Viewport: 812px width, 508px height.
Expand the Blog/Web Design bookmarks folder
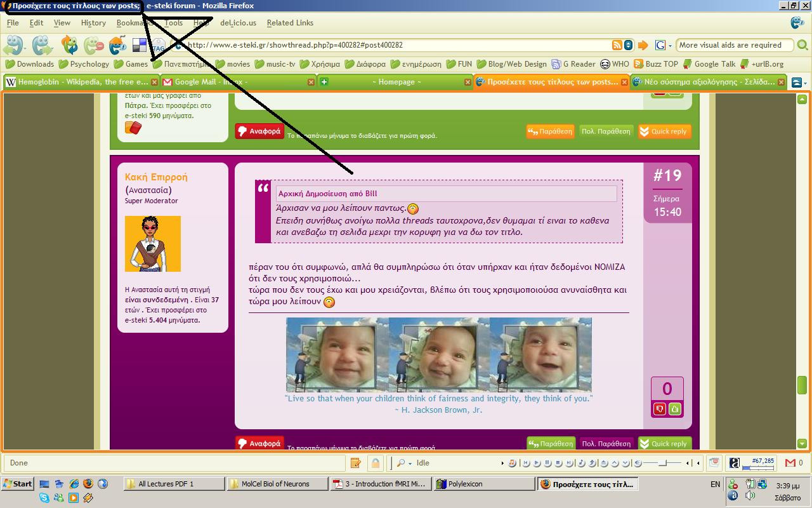[511, 64]
